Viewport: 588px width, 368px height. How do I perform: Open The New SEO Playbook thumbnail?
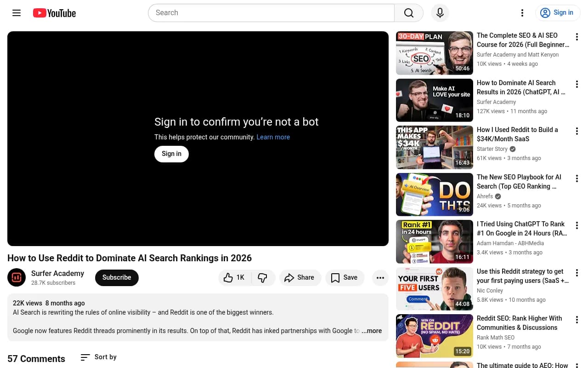tap(434, 195)
